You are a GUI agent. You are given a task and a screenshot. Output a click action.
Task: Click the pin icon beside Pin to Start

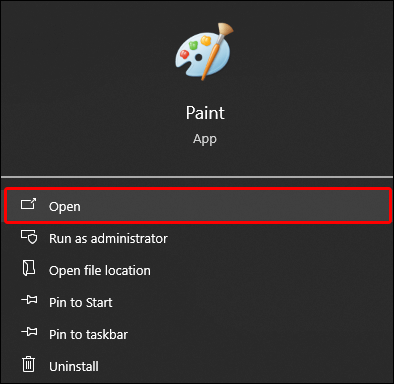[29, 300]
